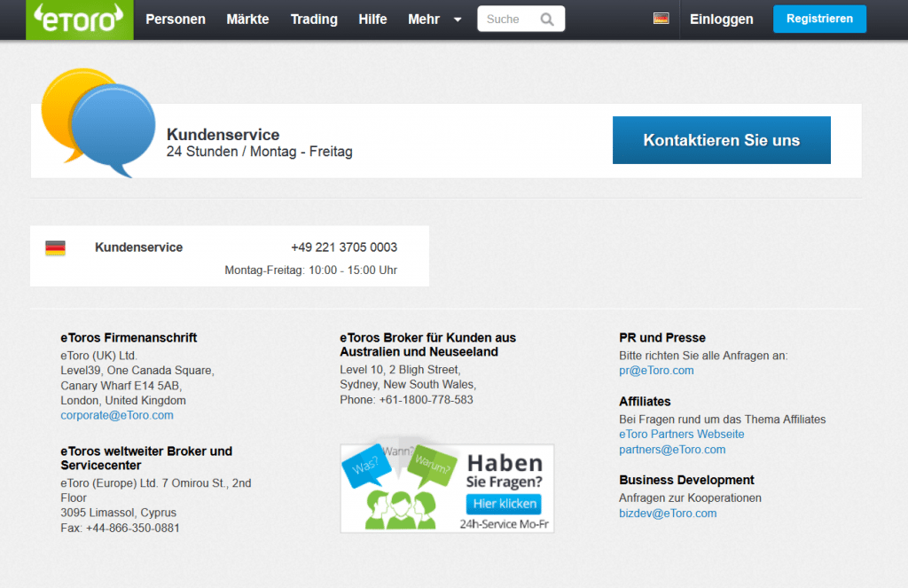Click the green Warum? speech bubble in banner
Image resolution: width=908 pixels, height=588 pixels.
tap(432, 465)
